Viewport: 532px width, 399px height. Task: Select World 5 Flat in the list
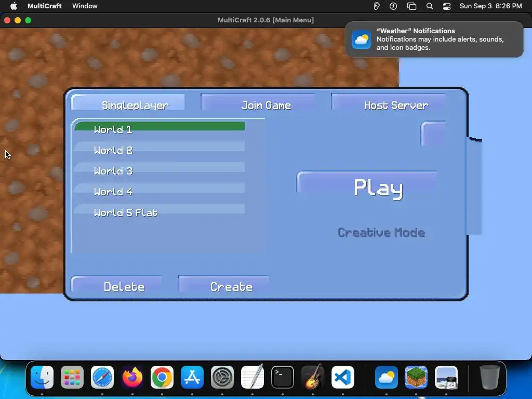pyautogui.click(x=159, y=210)
